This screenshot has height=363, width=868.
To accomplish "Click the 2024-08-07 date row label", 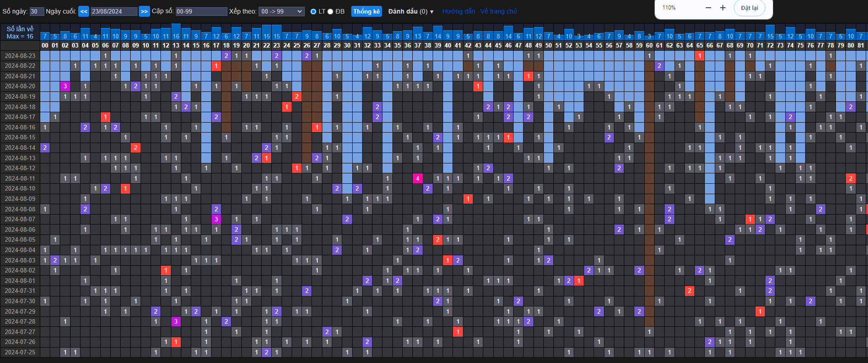I will (x=20, y=219).
